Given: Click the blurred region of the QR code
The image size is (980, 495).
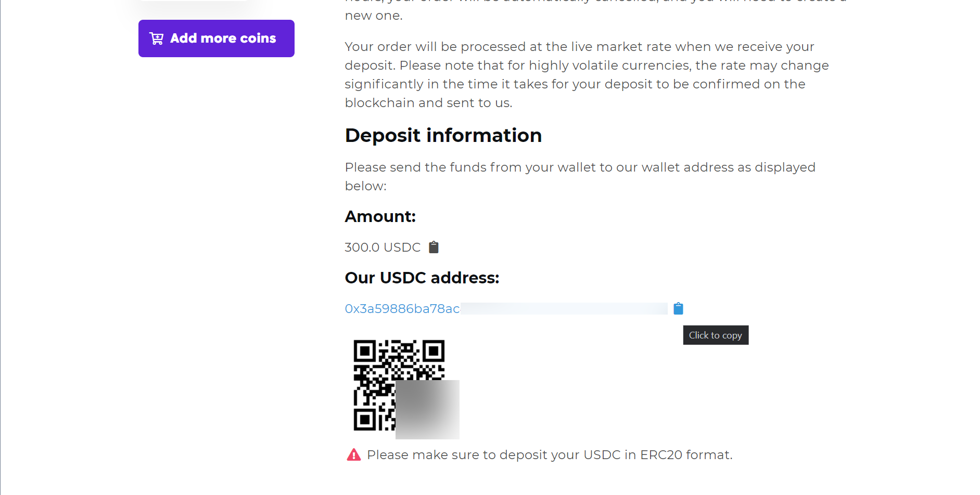Looking at the screenshot, I should tap(427, 409).
